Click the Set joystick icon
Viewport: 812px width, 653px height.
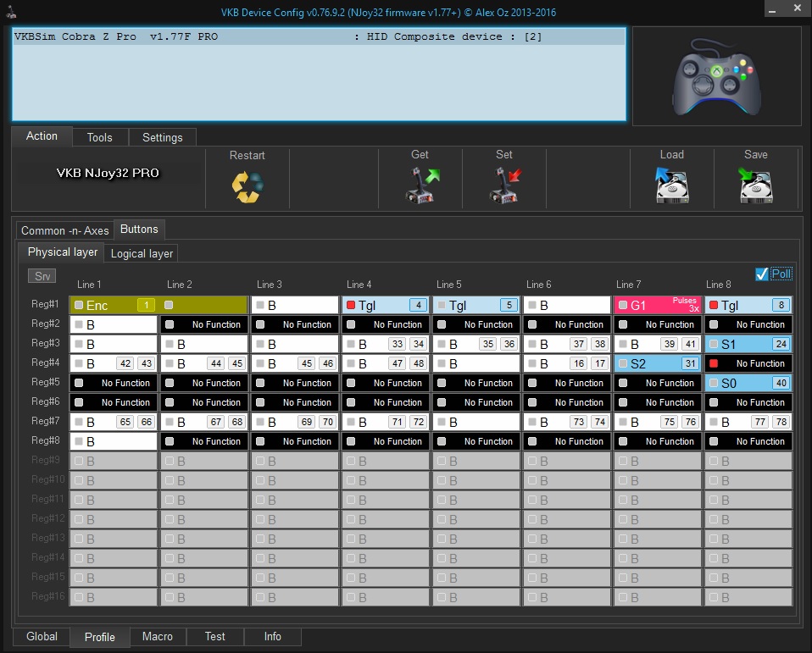click(x=505, y=185)
